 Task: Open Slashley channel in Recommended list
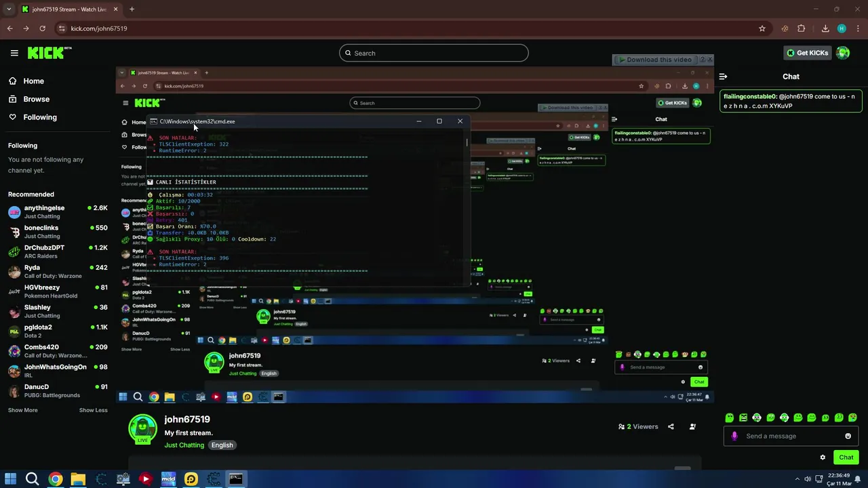[x=58, y=311]
